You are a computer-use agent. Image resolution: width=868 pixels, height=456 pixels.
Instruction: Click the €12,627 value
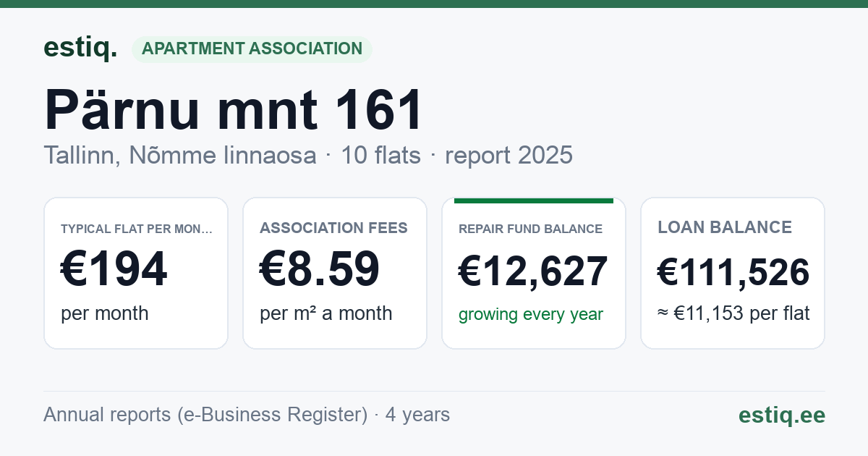click(x=533, y=271)
